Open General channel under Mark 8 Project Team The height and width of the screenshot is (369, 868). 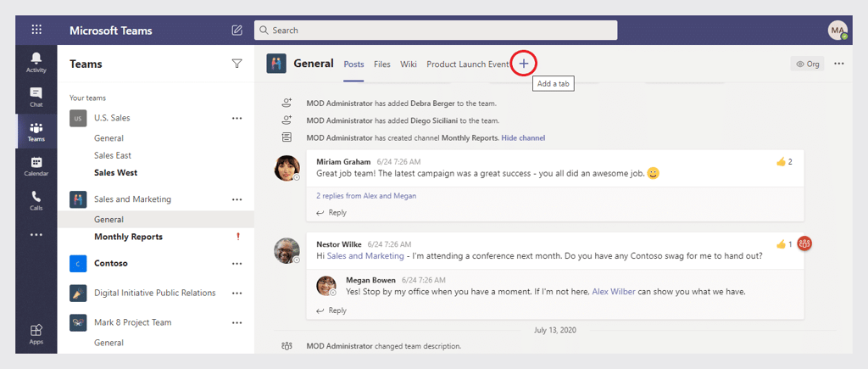point(109,343)
